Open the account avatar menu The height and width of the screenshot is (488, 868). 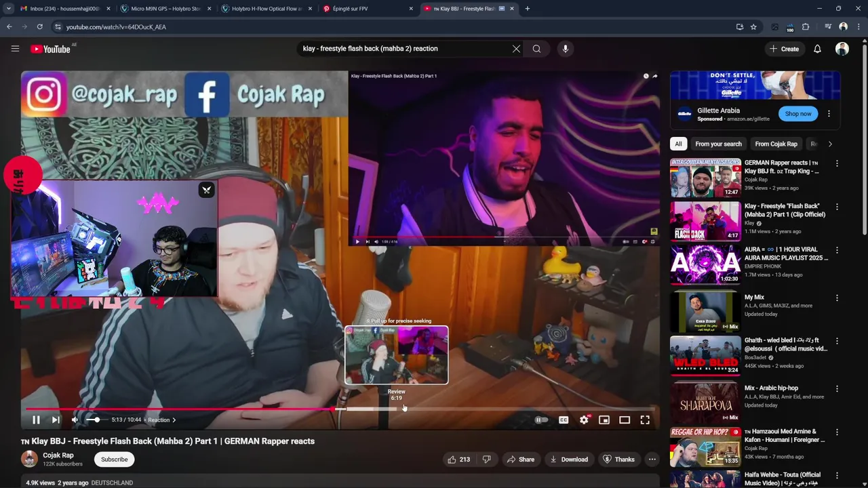[x=842, y=49]
